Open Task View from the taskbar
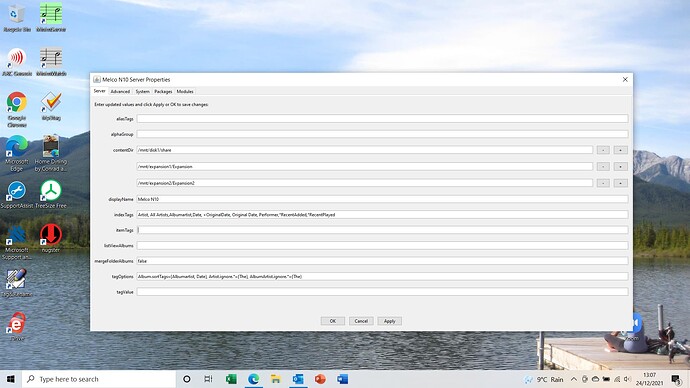690x388 pixels. [x=209, y=379]
